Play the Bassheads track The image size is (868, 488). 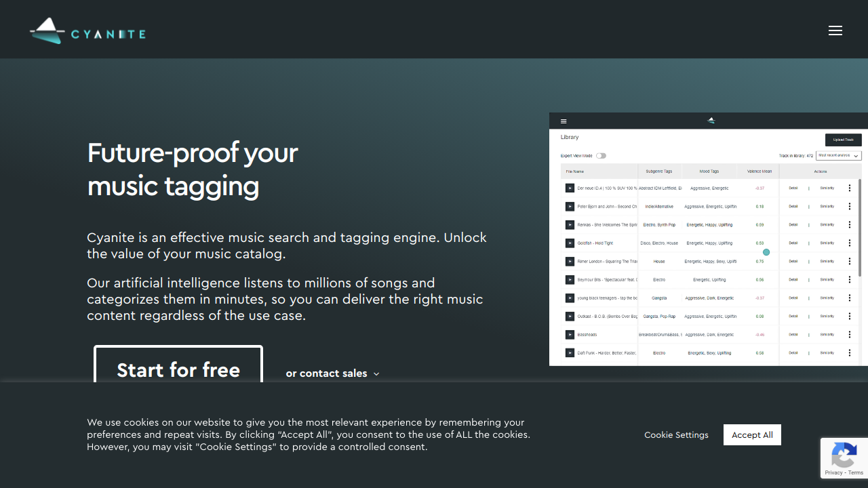570,334
